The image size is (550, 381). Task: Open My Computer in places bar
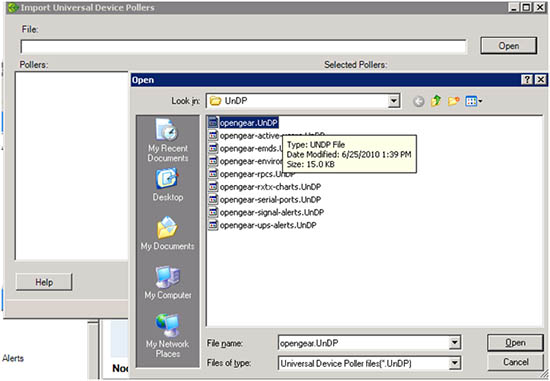[168, 283]
